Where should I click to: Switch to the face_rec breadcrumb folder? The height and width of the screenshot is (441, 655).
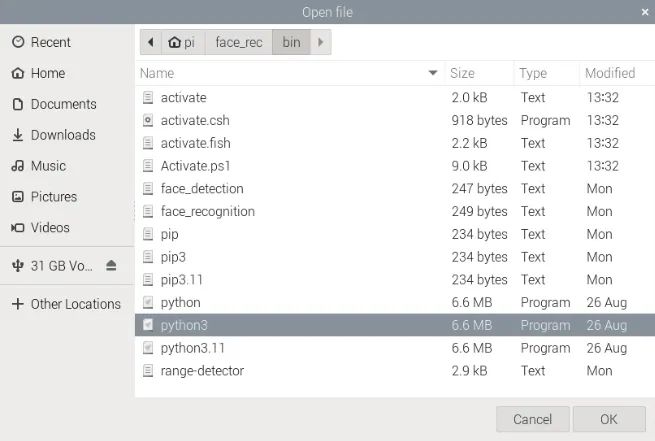coord(239,42)
